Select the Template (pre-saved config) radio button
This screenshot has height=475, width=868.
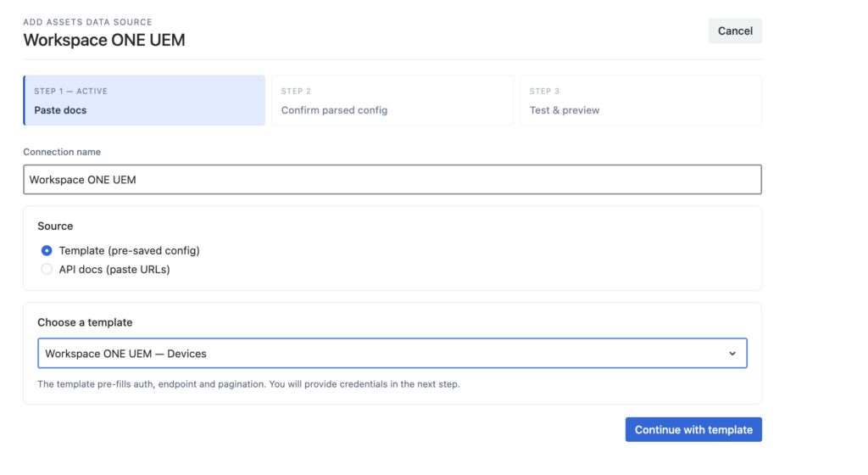point(47,251)
